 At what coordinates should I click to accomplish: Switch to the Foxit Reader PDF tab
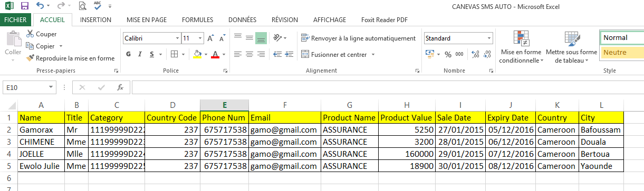tap(384, 20)
